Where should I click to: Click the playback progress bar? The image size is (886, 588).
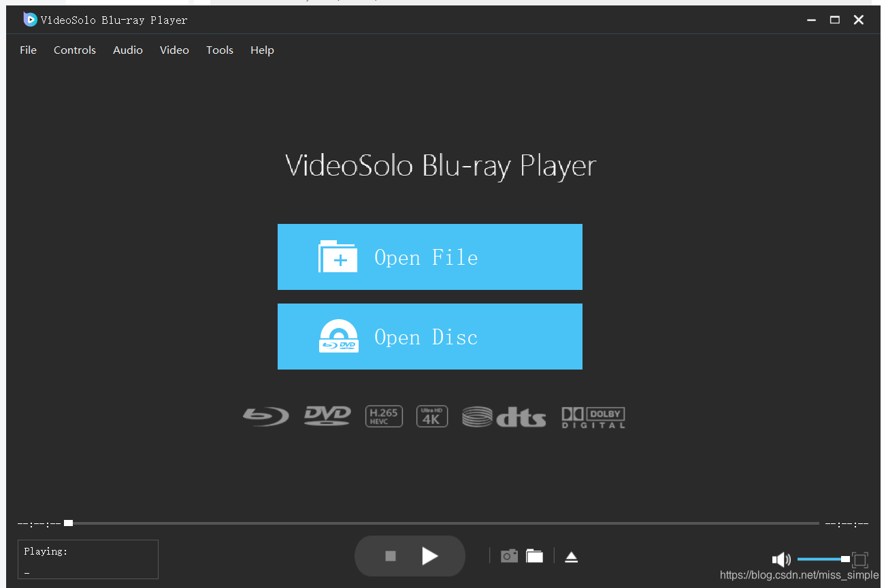click(x=442, y=523)
